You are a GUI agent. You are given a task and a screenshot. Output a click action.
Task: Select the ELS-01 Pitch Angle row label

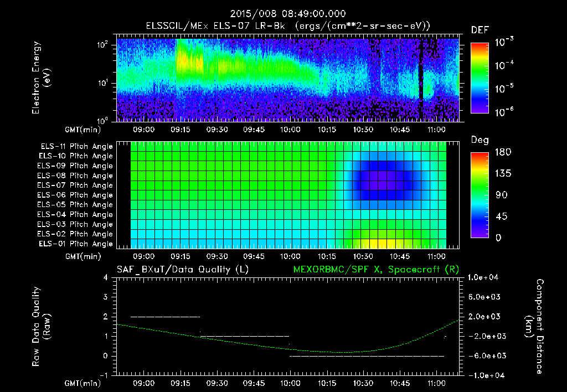(x=76, y=244)
